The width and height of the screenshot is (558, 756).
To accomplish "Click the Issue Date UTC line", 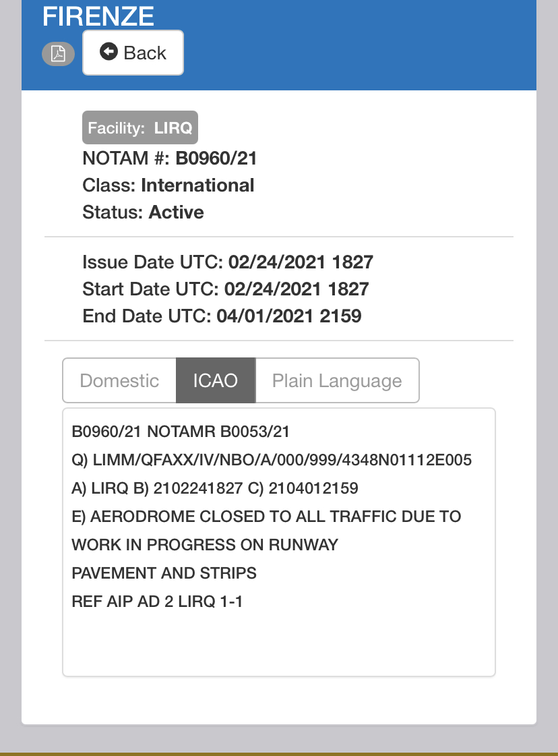I will click(228, 262).
